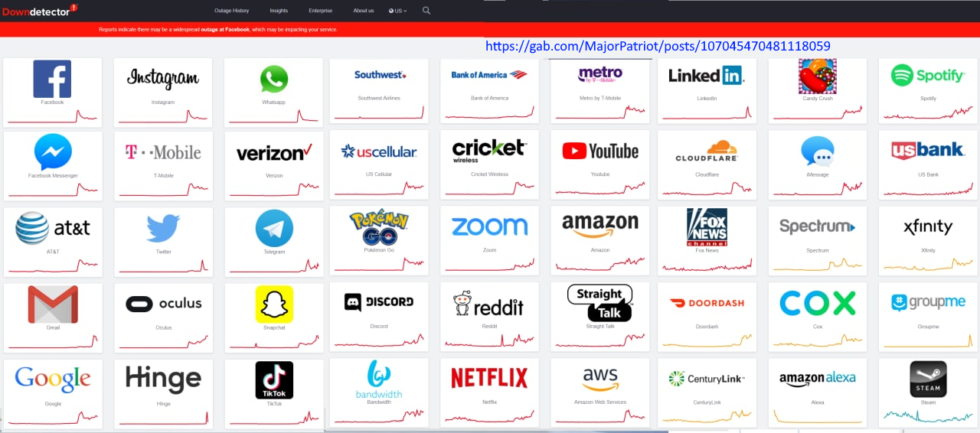Screen dimensions: 980x433
Task: Select the US Bank logo
Action: click(928, 149)
